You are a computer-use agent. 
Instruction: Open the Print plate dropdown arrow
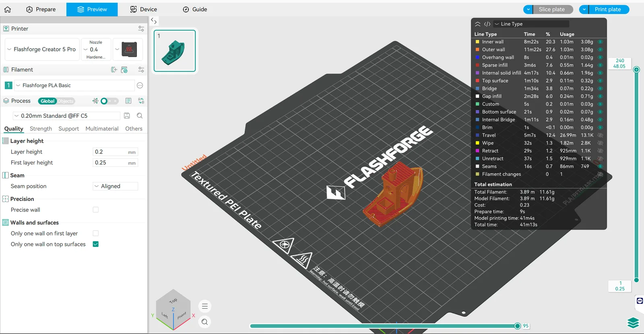[x=584, y=9]
